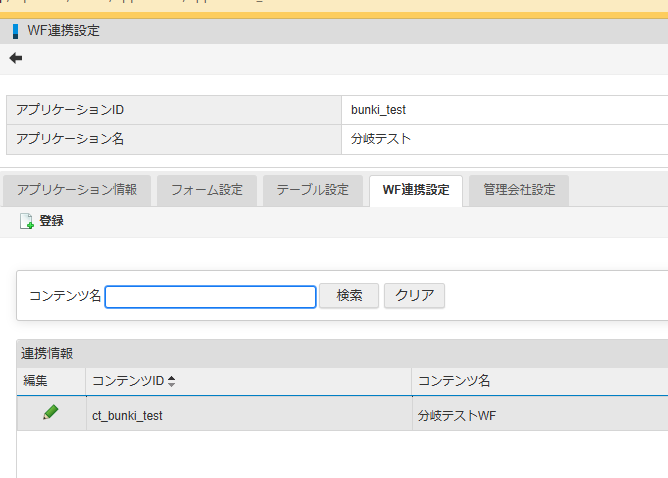Click the back arrow icon
668x478 pixels.
pos(16,58)
